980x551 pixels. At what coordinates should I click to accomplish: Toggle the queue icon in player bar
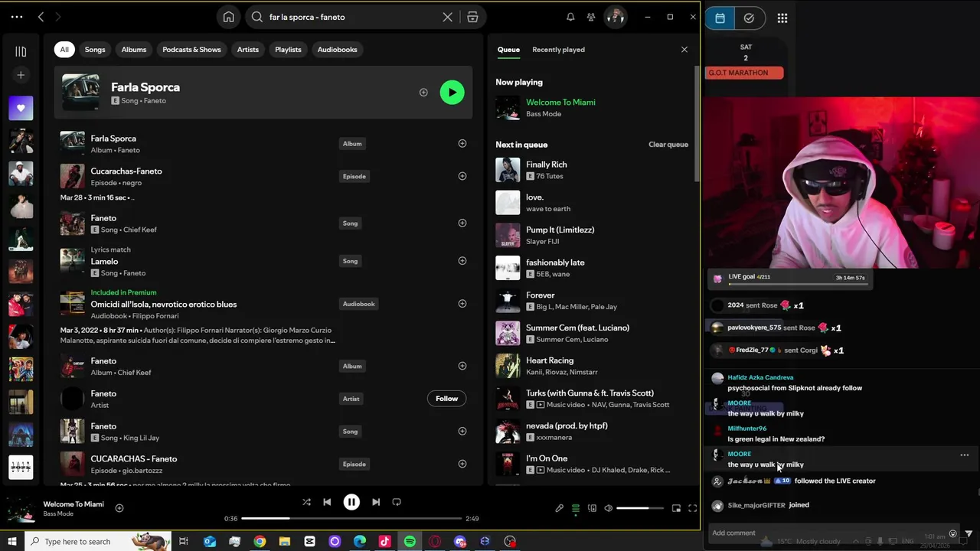pyautogui.click(x=576, y=508)
